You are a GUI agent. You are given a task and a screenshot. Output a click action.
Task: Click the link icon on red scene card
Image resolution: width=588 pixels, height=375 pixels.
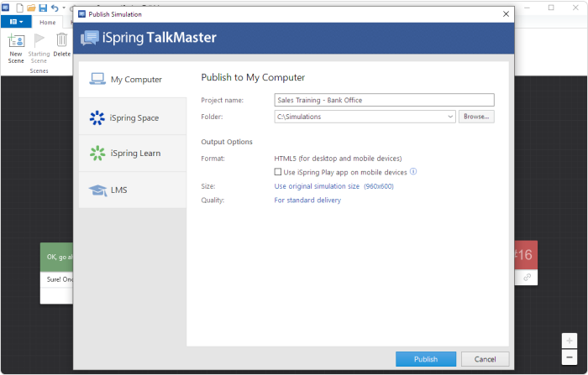[x=528, y=277]
